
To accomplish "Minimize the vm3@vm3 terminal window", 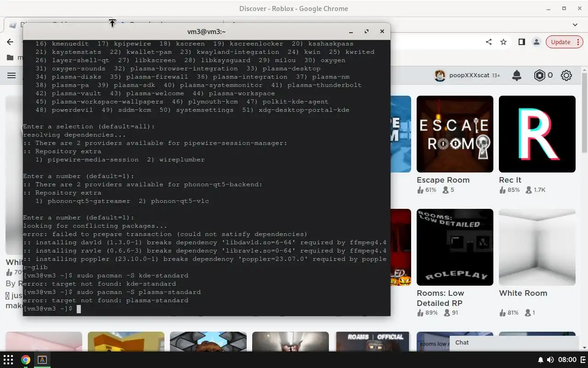I will click(351, 31).
